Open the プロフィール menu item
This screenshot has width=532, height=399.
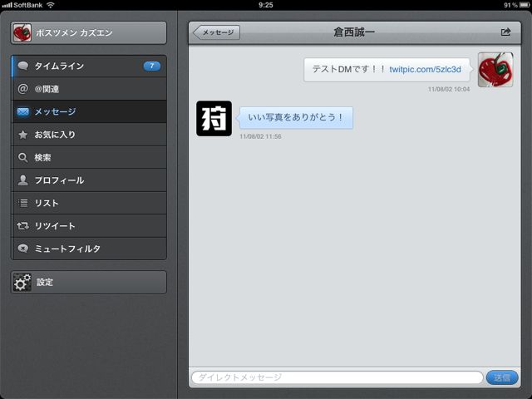89,180
